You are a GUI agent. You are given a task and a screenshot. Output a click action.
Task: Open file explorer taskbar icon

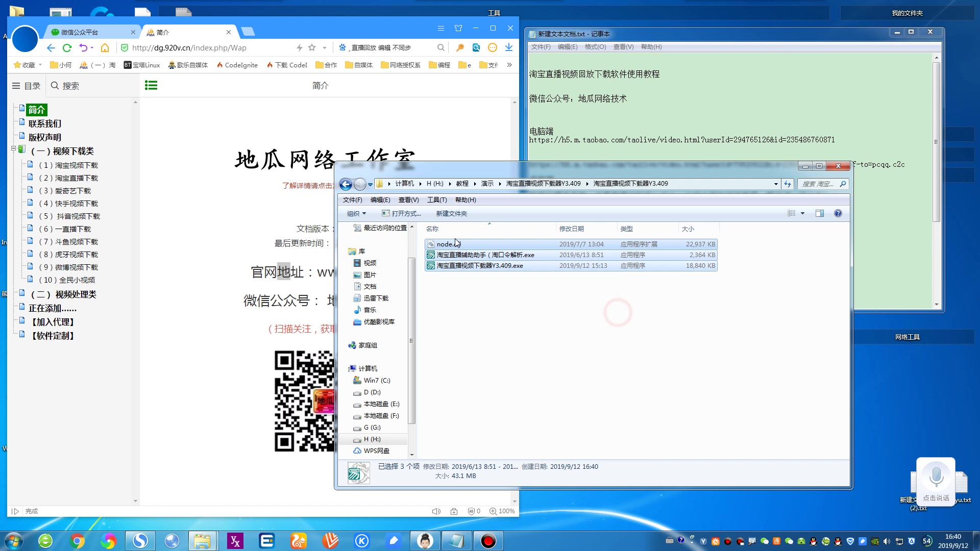click(x=203, y=541)
